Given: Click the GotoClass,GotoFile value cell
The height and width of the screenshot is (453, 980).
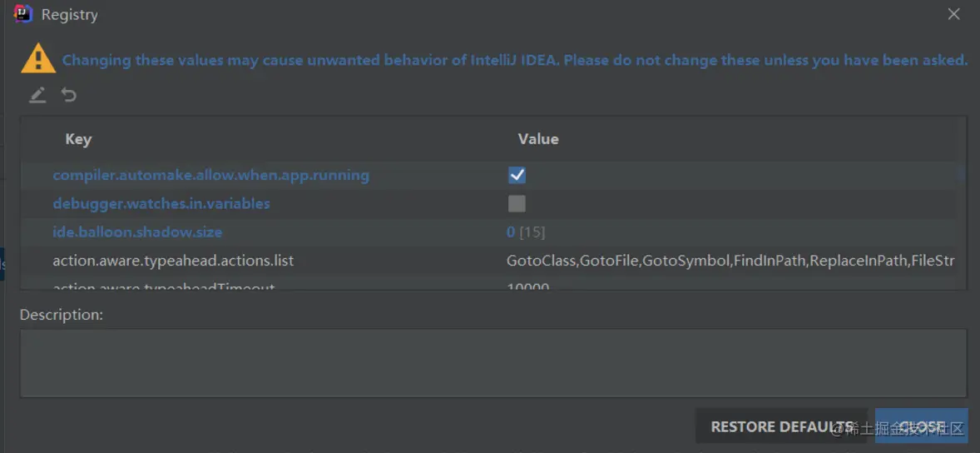Looking at the screenshot, I should pos(730,261).
